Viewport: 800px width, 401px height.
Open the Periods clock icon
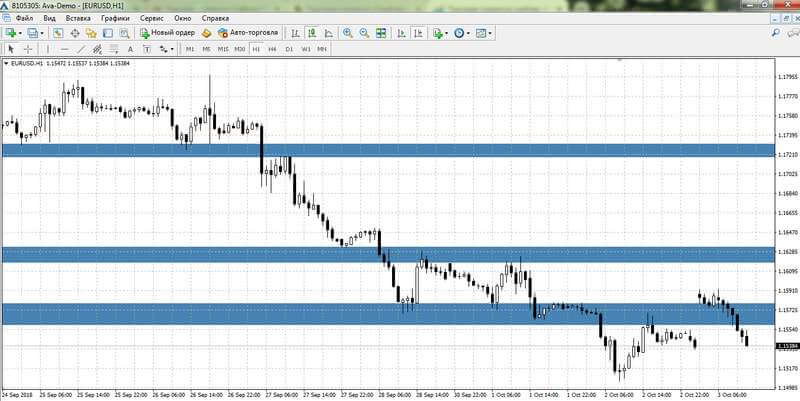(459, 33)
